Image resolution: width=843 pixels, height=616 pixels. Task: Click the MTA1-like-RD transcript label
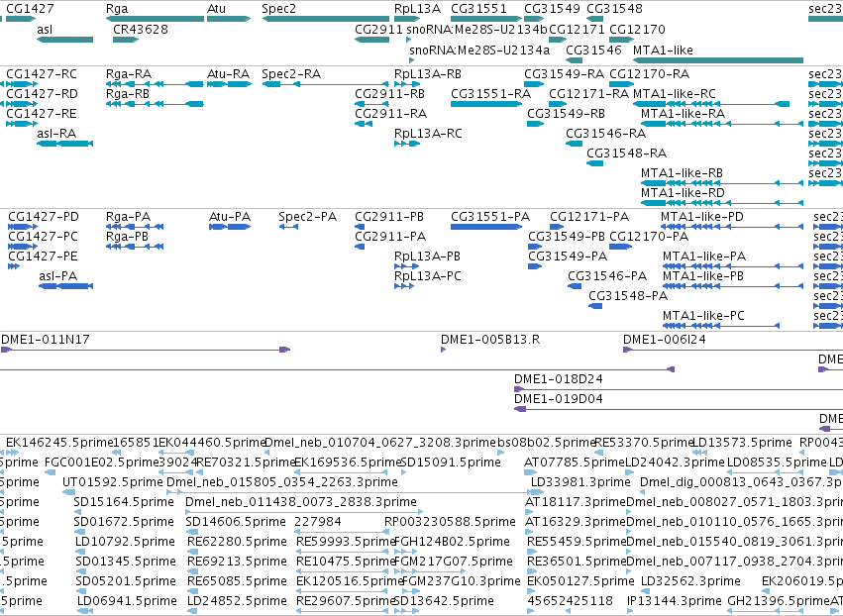[x=683, y=192]
